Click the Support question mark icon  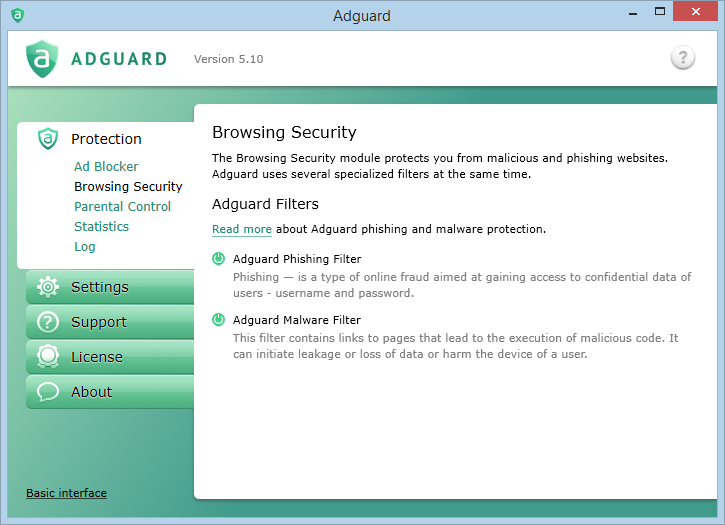tap(48, 322)
